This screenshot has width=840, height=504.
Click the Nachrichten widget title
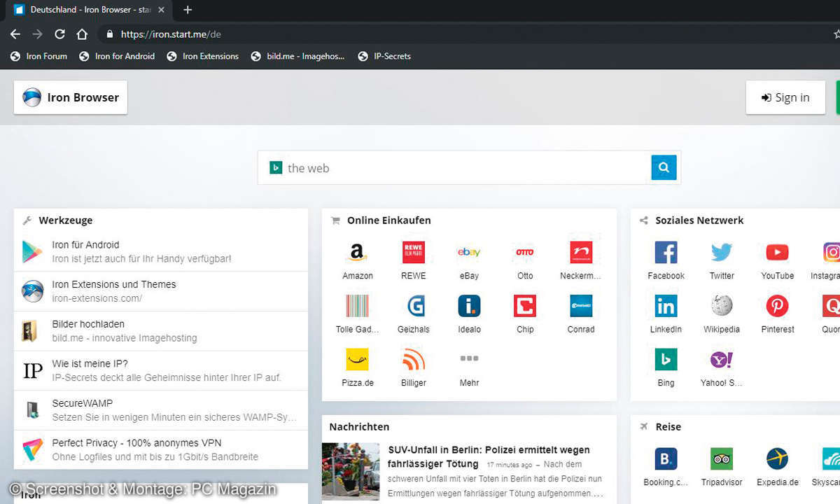tap(359, 426)
